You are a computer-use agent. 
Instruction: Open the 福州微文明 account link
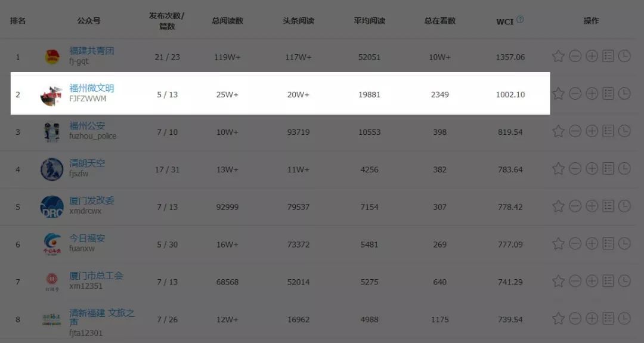92,88
